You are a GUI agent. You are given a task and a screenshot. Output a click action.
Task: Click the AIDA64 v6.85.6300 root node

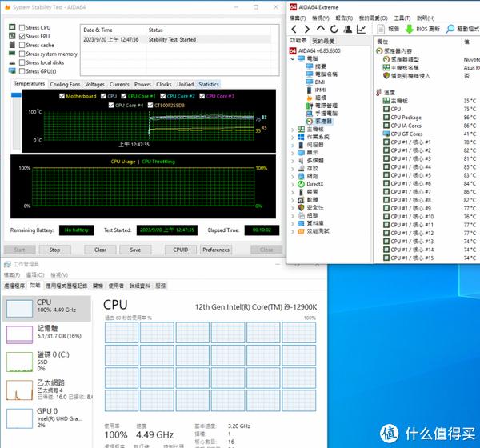tap(319, 51)
